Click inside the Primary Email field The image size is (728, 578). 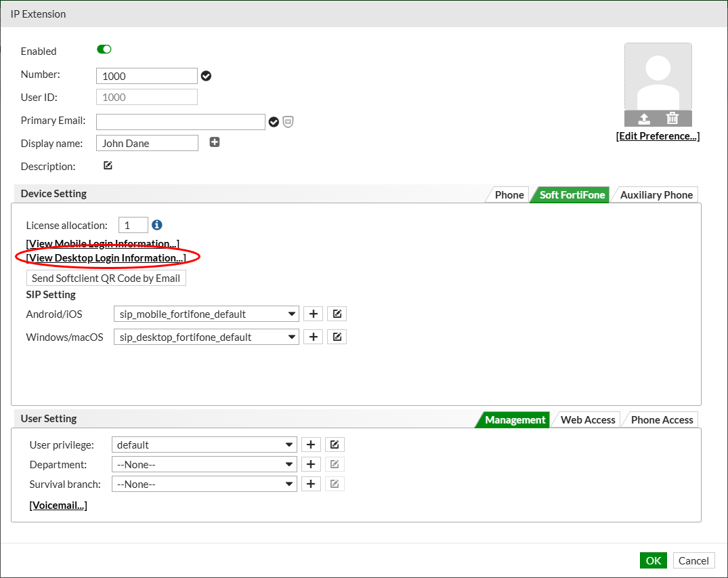click(181, 122)
